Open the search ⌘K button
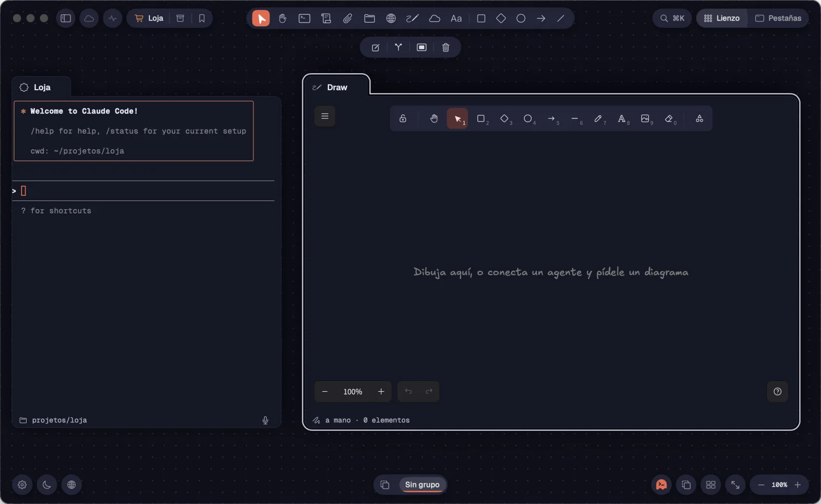The image size is (821, 504). click(x=672, y=18)
